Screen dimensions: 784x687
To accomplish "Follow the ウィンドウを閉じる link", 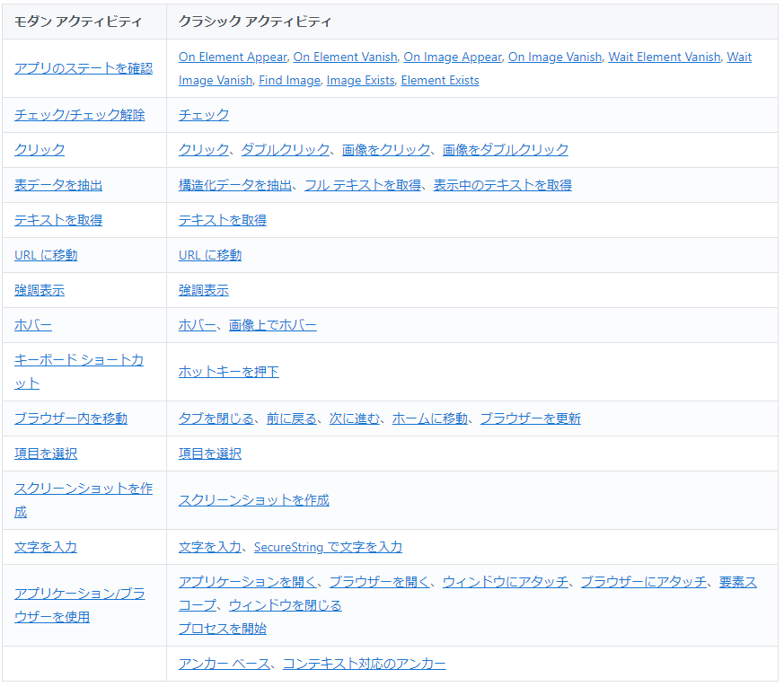I will click(x=285, y=605).
